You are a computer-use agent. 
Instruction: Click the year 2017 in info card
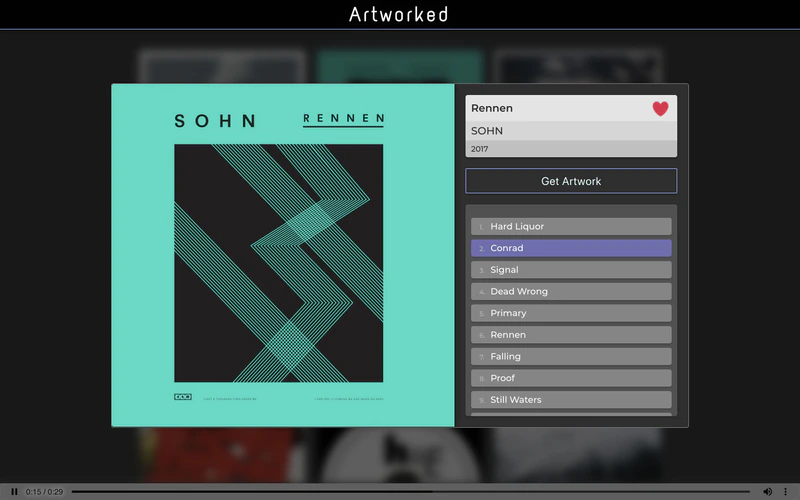pos(479,149)
